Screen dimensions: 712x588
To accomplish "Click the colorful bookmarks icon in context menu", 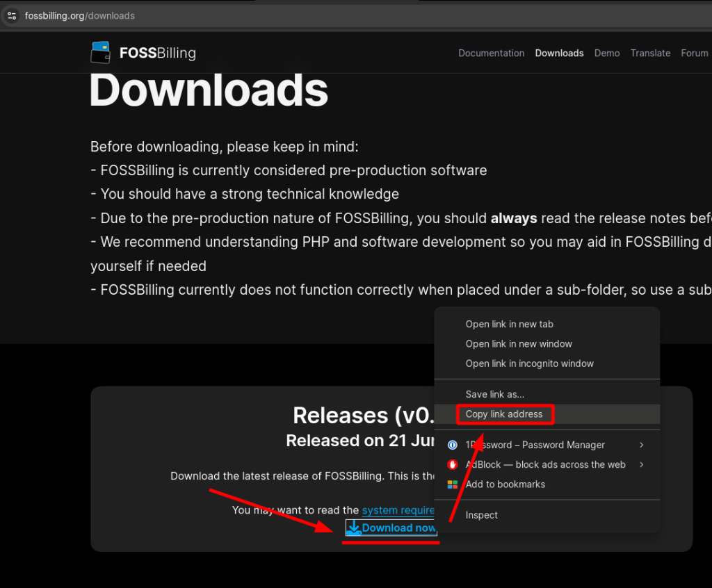I will click(x=452, y=484).
